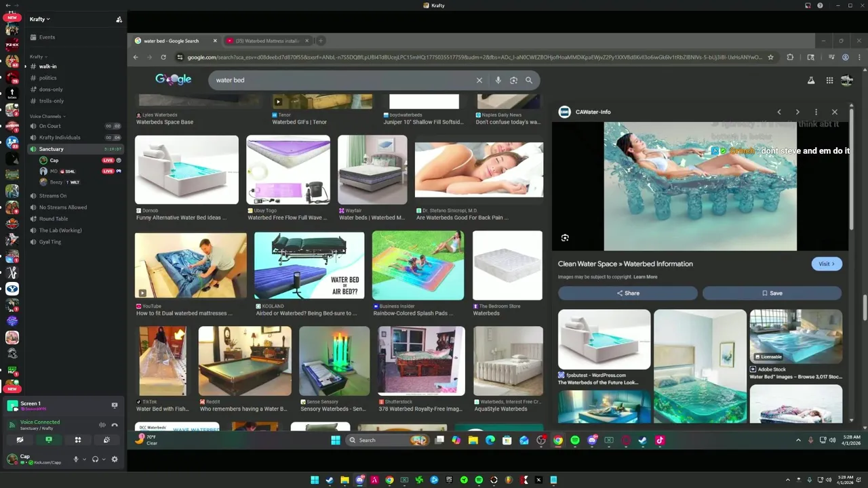868x488 pixels.
Task: Open Chrome three-dot menu
Action: click(859, 58)
